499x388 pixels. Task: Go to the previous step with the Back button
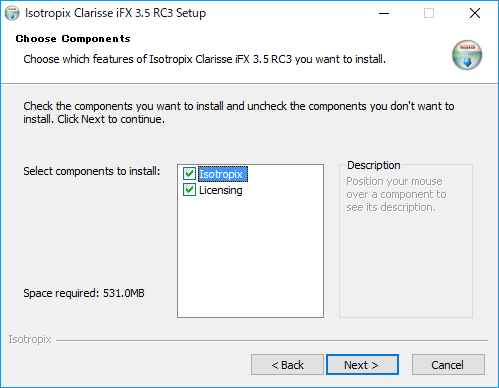[x=287, y=365]
